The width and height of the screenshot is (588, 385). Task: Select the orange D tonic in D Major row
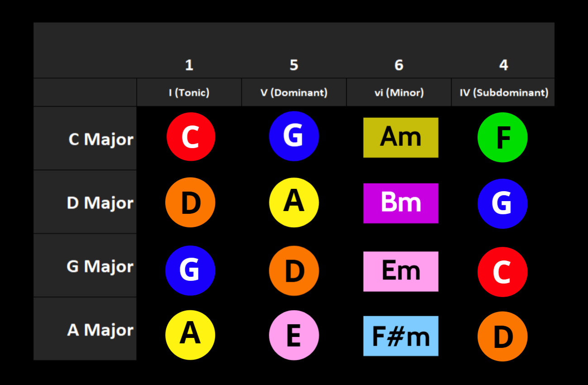[x=190, y=202]
